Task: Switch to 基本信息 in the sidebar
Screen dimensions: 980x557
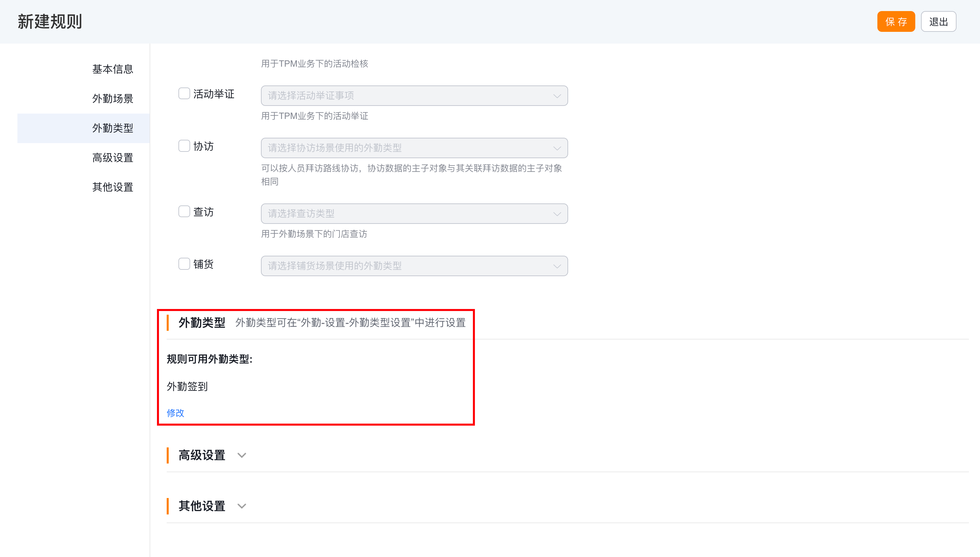Action: (113, 69)
